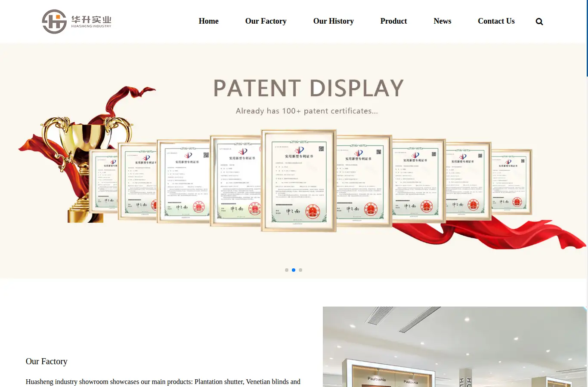Go to the Home menu item
This screenshot has width=588, height=387.
tap(208, 21)
